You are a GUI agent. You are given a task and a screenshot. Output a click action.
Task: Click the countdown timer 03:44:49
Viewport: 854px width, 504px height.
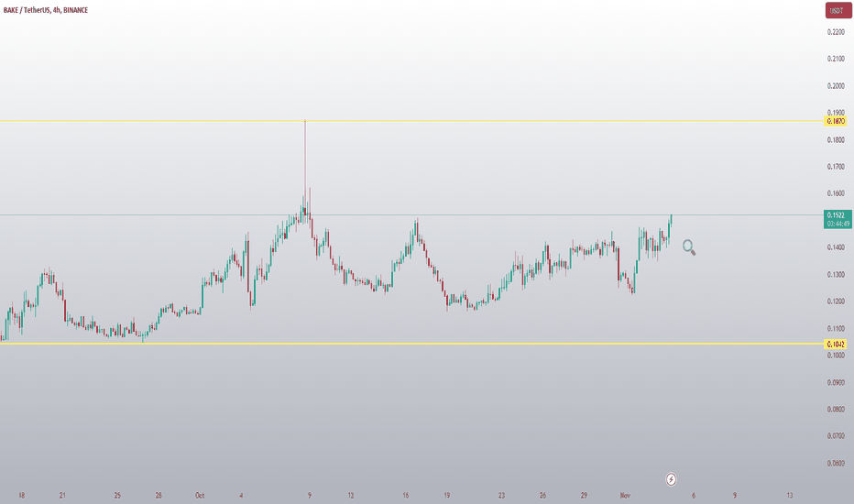pyautogui.click(x=838, y=224)
